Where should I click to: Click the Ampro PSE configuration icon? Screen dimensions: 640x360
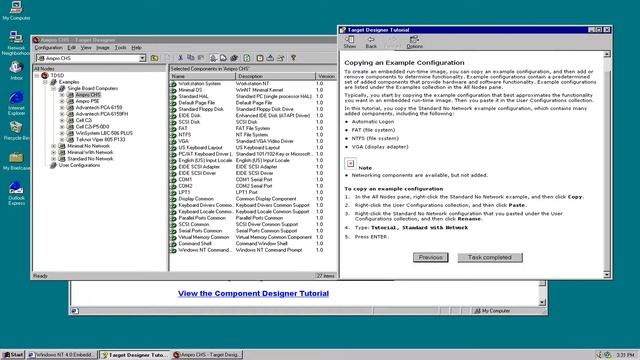pyautogui.click(x=70, y=101)
